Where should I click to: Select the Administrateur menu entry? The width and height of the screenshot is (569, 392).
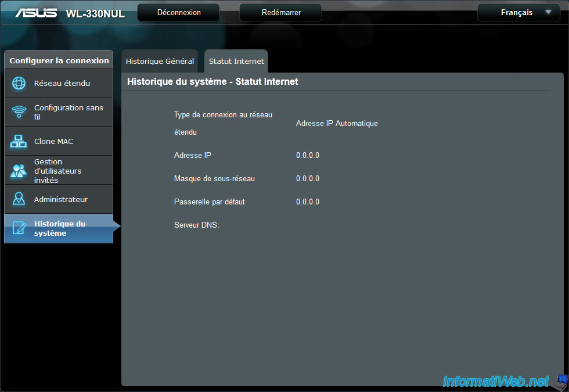pyautogui.click(x=61, y=199)
